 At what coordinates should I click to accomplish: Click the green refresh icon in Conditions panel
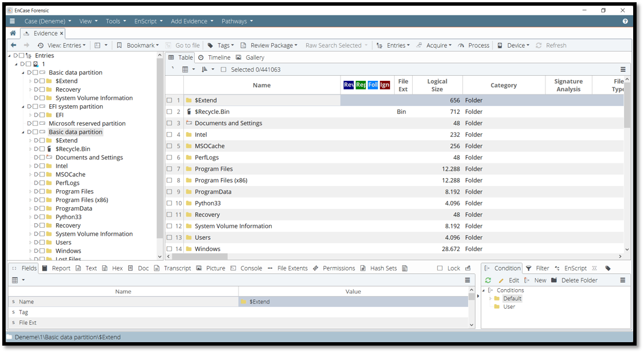click(x=488, y=280)
